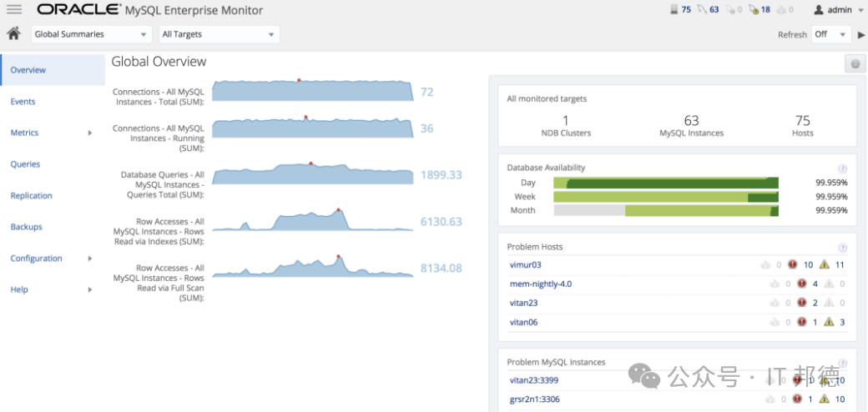This screenshot has width=868, height=412.
Task: Open the vimur03 host link
Action: [x=525, y=264]
